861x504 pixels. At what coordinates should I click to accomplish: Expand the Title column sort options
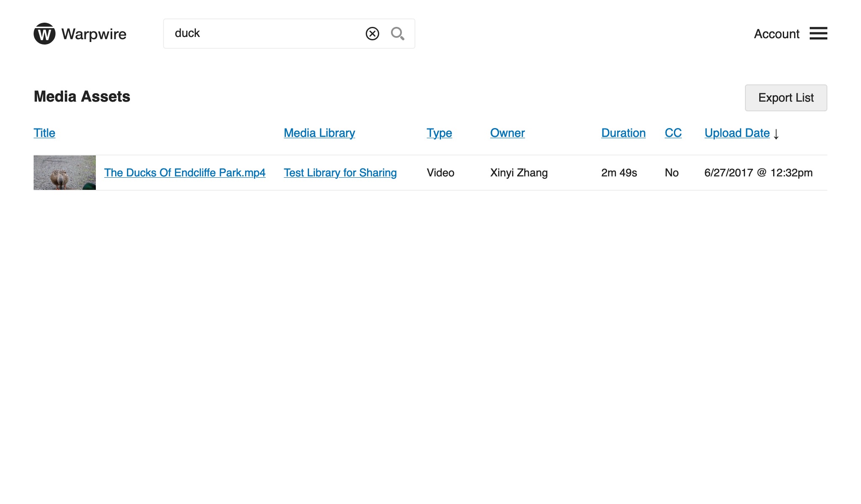(44, 133)
